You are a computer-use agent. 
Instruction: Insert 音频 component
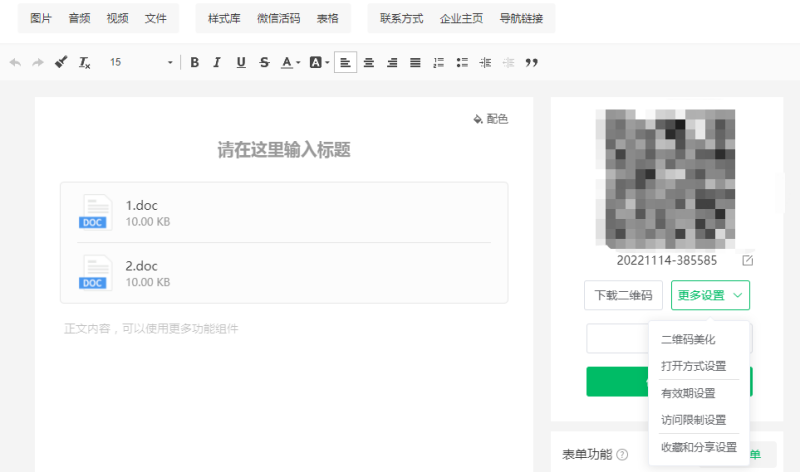point(79,18)
